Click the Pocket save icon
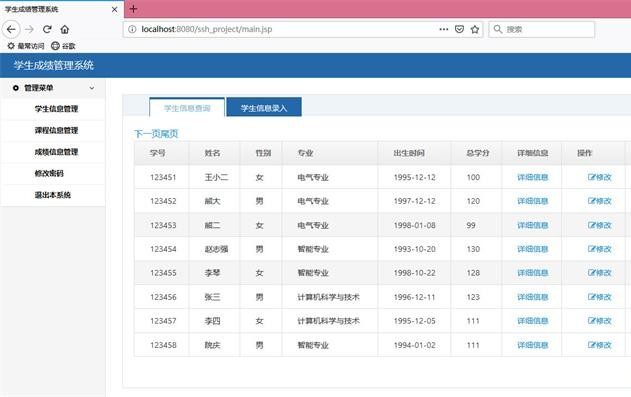Viewport: 631px width, 397px height. click(x=459, y=29)
